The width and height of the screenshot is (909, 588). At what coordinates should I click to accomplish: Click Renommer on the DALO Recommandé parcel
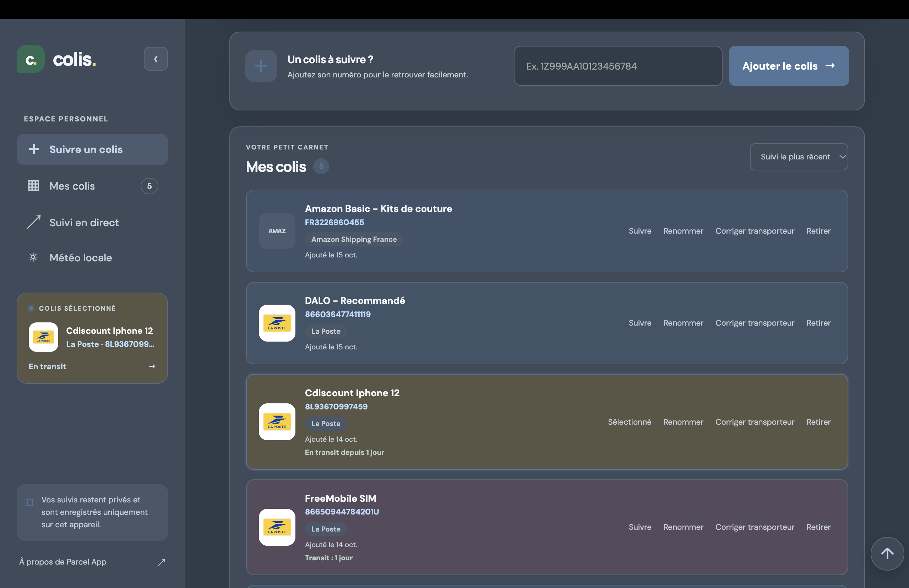(683, 323)
